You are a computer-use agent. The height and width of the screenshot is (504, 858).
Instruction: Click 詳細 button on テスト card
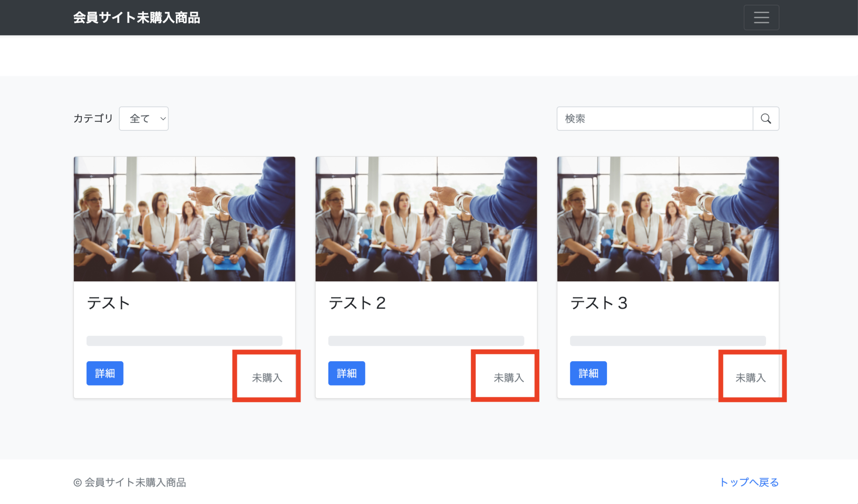105,373
